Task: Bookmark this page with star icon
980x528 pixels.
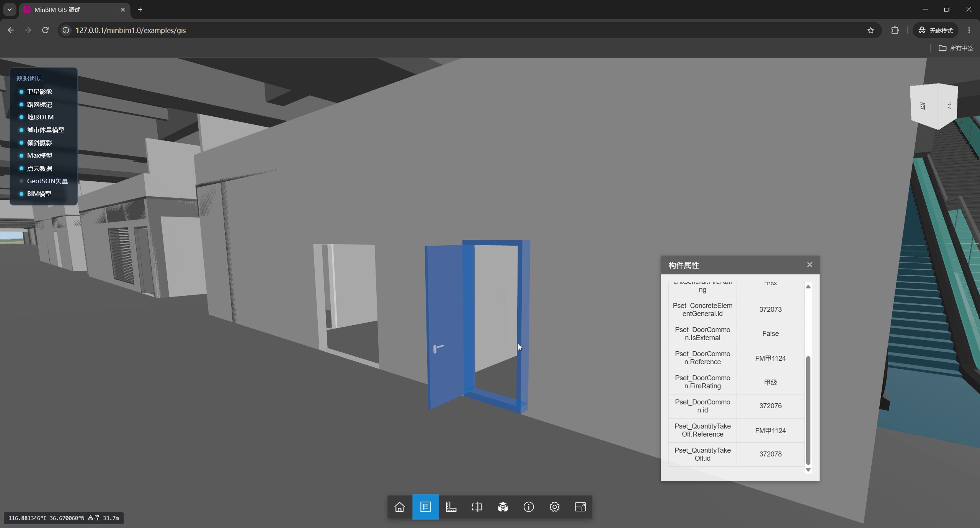Action: 871,30
